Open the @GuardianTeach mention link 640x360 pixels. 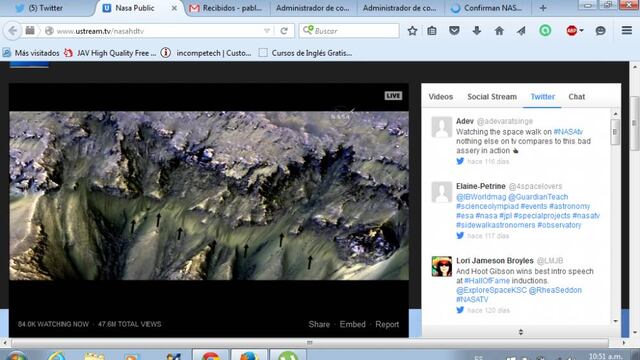pos(538,197)
